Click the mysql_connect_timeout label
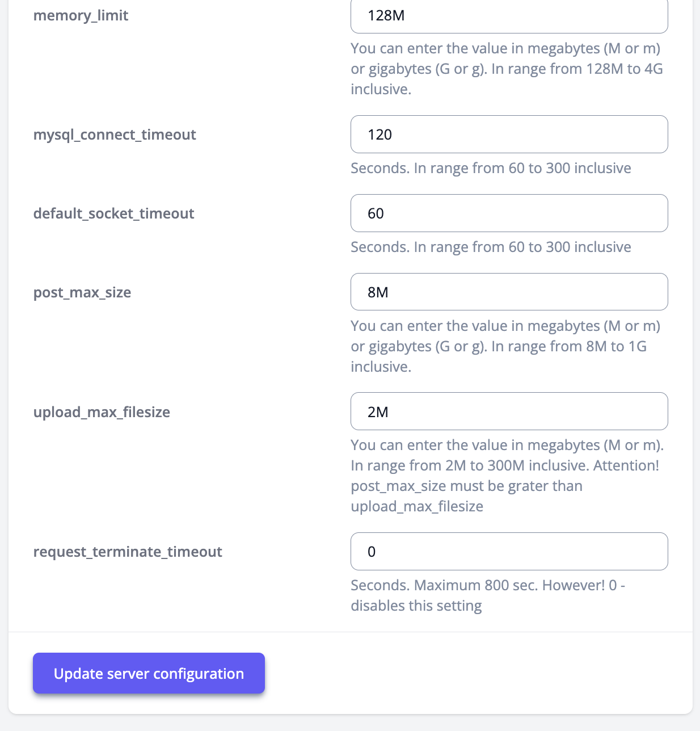The width and height of the screenshot is (700, 731). point(115,135)
